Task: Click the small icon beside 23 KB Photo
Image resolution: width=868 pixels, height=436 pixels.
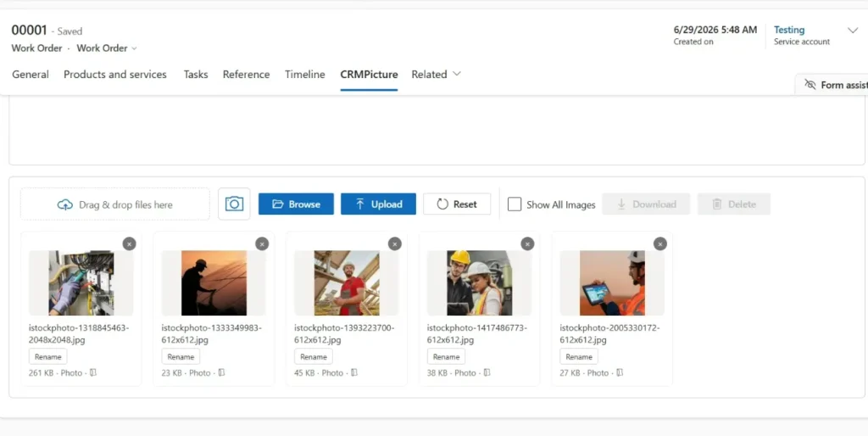Action: coord(221,373)
